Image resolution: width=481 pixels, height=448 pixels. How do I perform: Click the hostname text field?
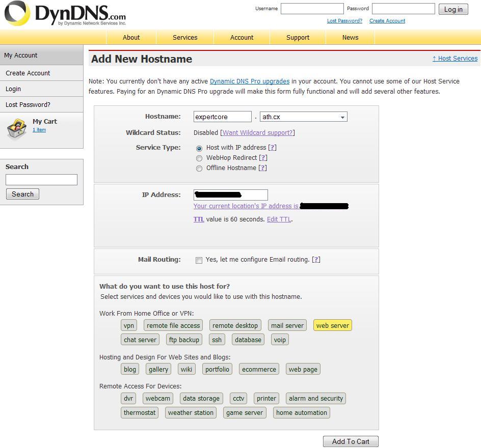click(222, 117)
